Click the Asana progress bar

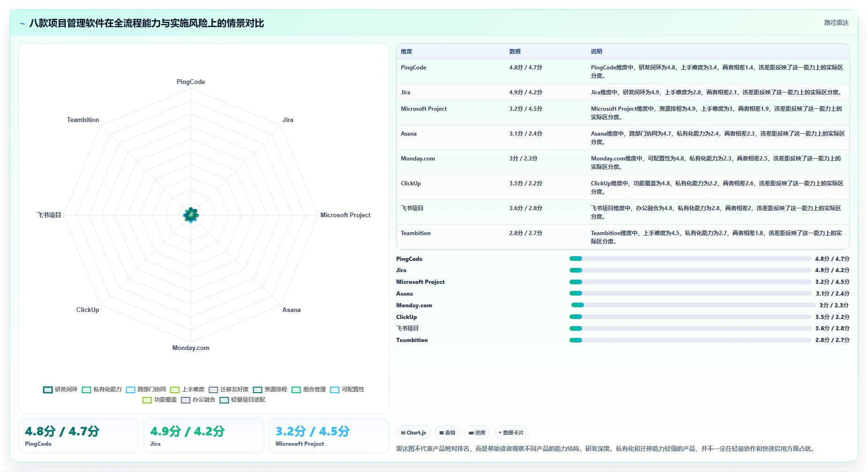[x=690, y=293]
